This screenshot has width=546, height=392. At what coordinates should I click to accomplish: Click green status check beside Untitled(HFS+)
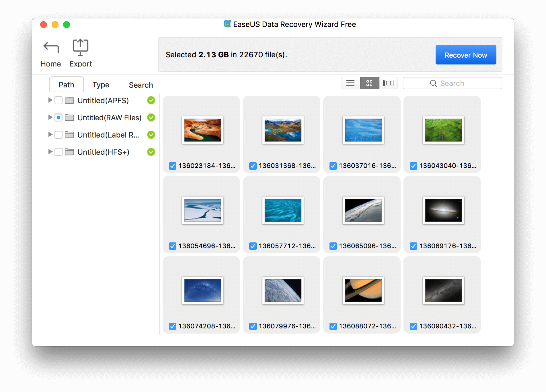coord(151,152)
